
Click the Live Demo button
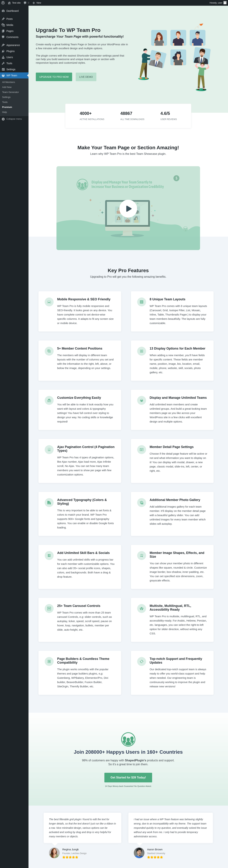click(x=86, y=77)
